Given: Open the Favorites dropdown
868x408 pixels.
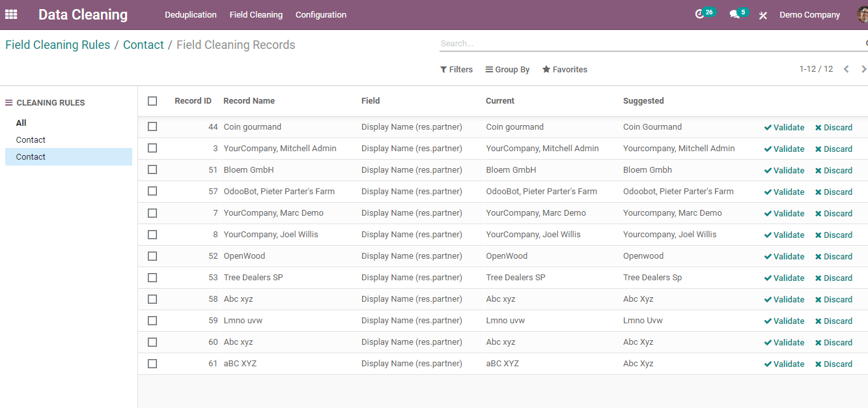Looking at the screenshot, I should click(x=565, y=70).
